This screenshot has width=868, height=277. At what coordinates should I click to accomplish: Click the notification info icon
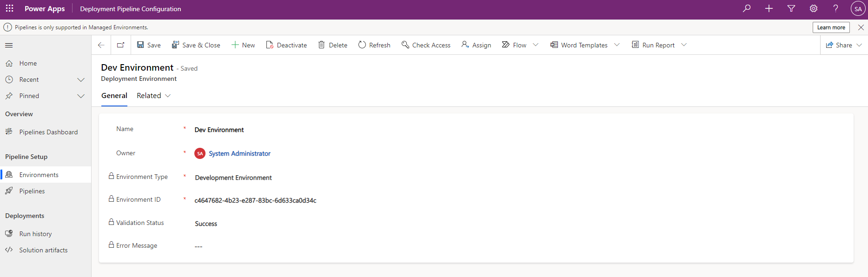pos(7,27)
